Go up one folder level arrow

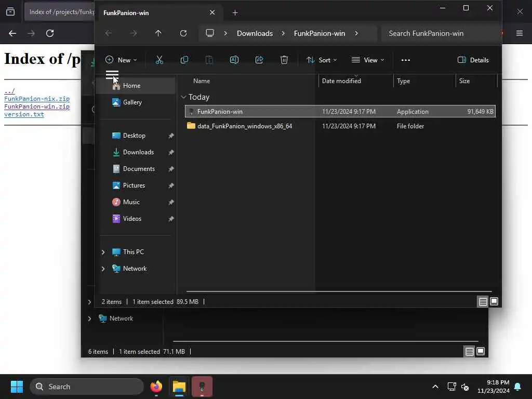pyautogui.click(x=158, y=33)
